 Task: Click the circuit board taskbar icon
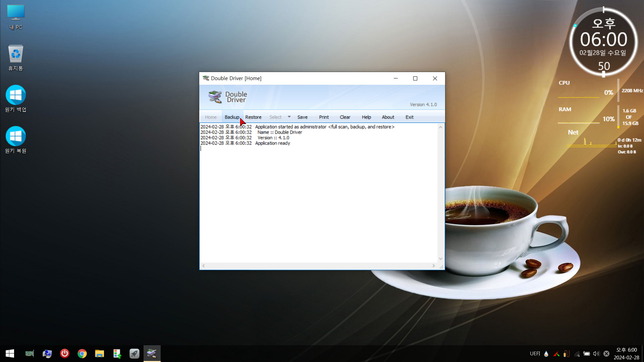click(30, 353)
